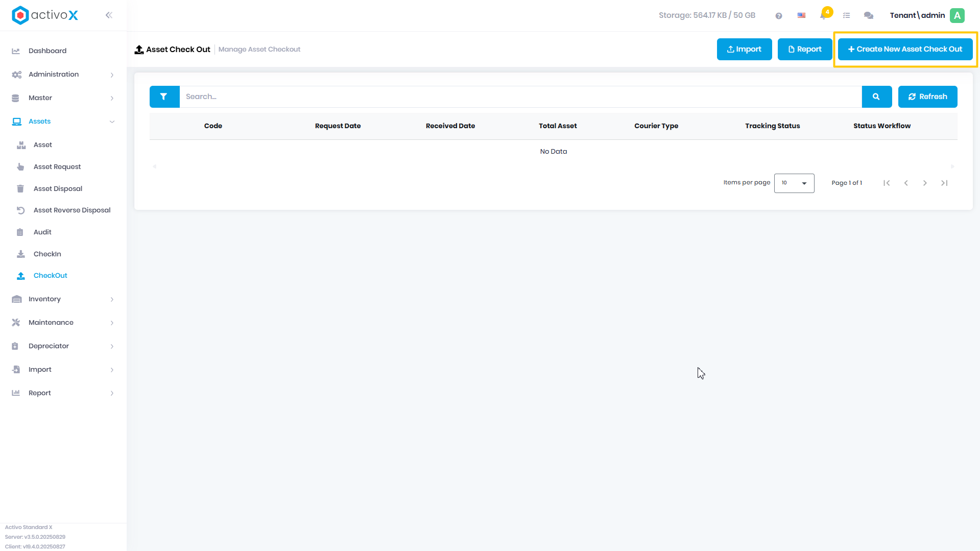Click the Report button in header
This screenshot has height=551, width=980.
[x=805, y=50]
